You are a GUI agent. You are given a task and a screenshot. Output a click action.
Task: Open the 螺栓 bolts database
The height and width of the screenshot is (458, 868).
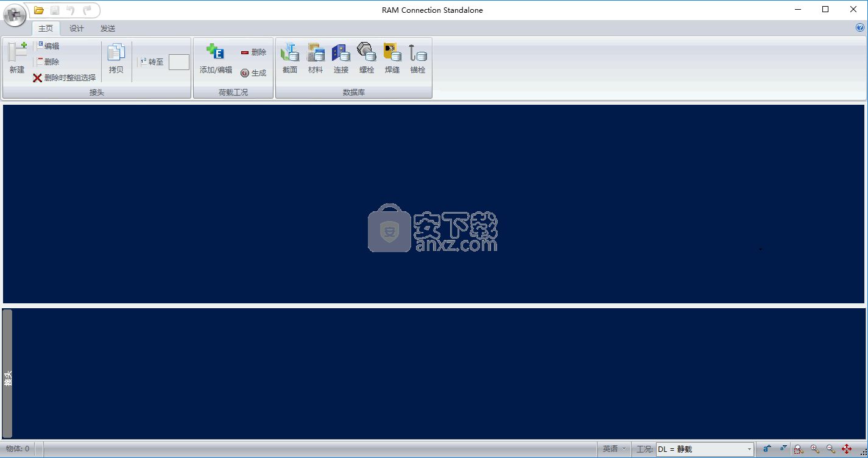(367, 58)
